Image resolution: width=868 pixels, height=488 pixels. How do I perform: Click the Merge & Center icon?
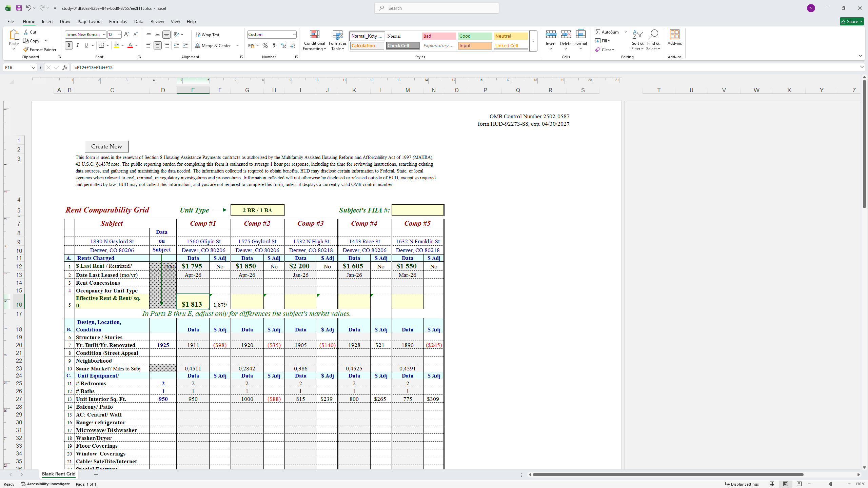click(198, 45)
